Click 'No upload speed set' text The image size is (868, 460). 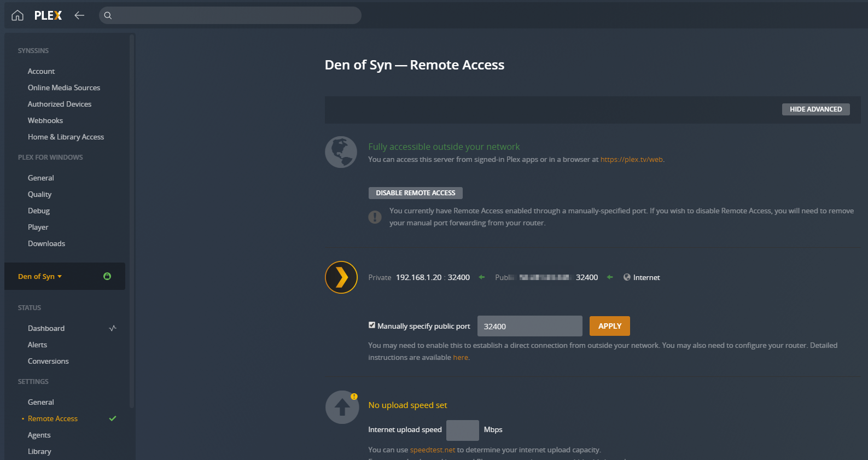408,405
